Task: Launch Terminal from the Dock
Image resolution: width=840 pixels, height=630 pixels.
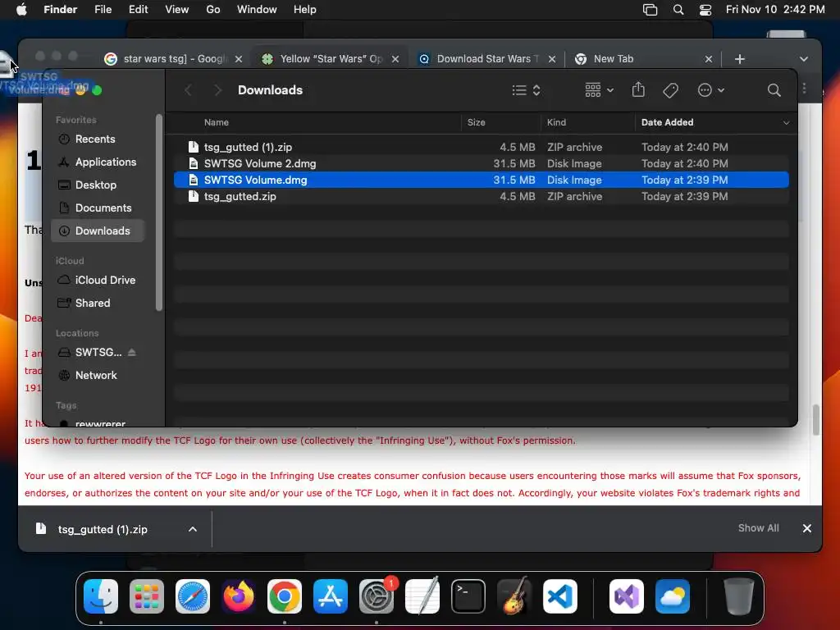Action: point(468,596)
